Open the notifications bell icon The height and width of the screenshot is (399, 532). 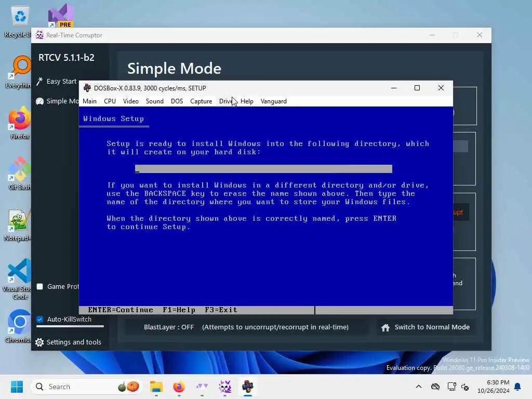point(518,387)
